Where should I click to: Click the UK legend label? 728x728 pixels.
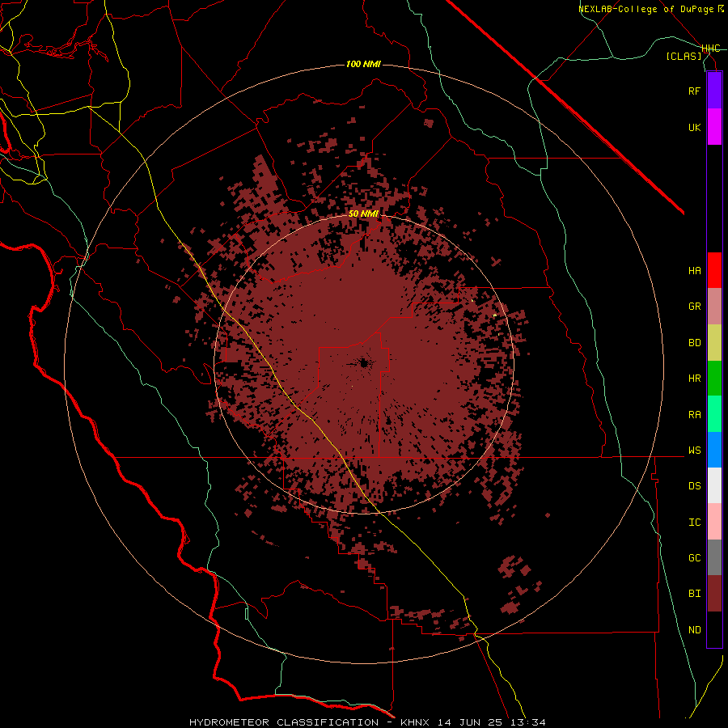pyautogui.click(x=694, y=127)
